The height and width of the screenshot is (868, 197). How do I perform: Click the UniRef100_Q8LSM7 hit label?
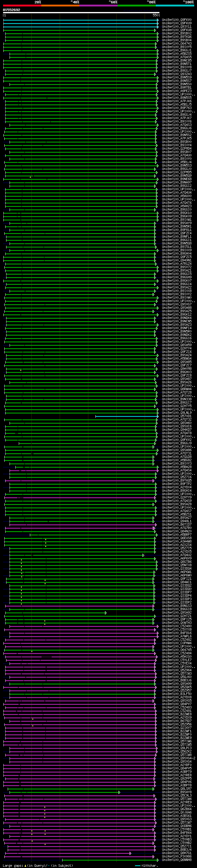[x=177, y=789]
